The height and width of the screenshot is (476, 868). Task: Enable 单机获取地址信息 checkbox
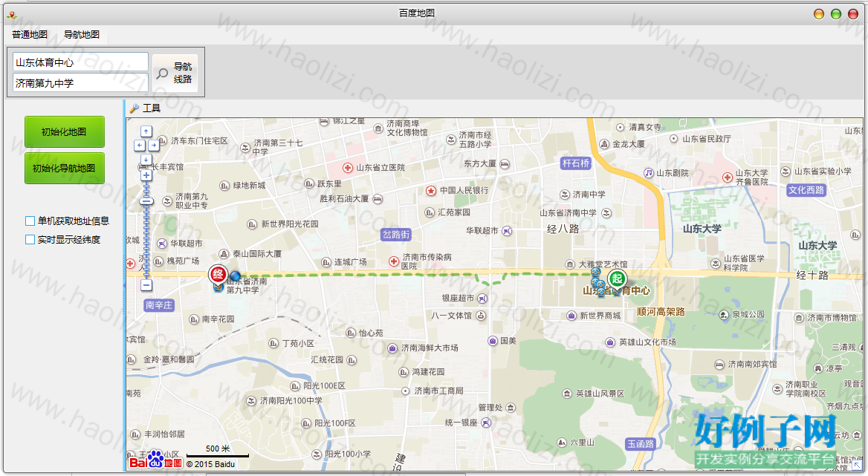tap(30, 221)
